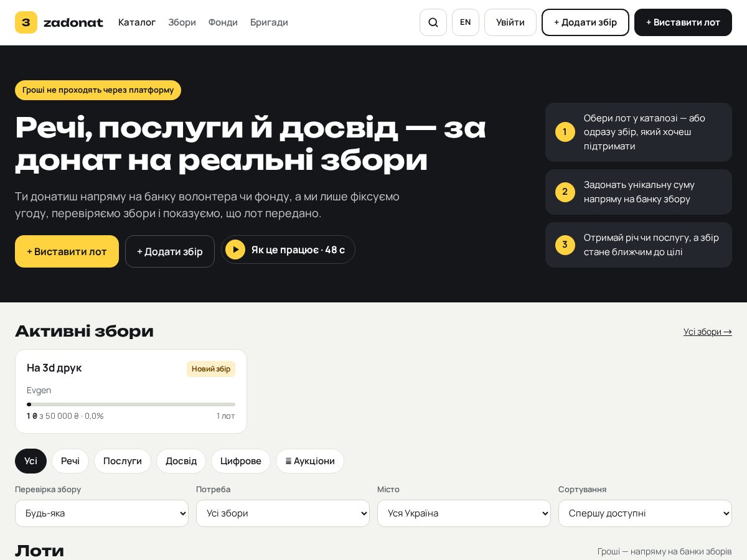
Task: Click the Увійти login button
Action: click(510, 22)
